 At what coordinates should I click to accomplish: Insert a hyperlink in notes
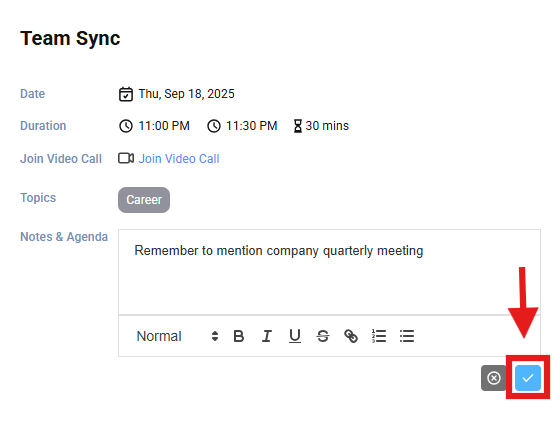[351, 336]
